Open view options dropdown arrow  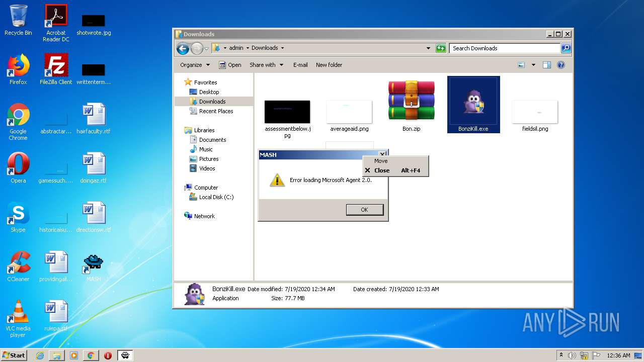point(533,65)
